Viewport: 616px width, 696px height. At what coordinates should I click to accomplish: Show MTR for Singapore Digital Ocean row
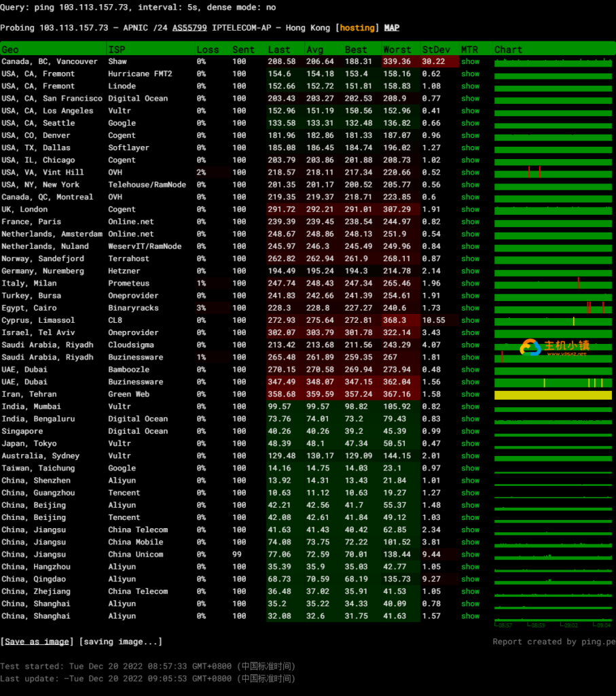[470, 431]
